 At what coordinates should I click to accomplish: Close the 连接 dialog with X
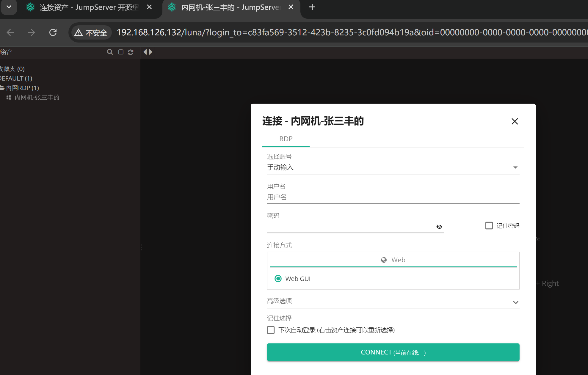pos(515,121)
